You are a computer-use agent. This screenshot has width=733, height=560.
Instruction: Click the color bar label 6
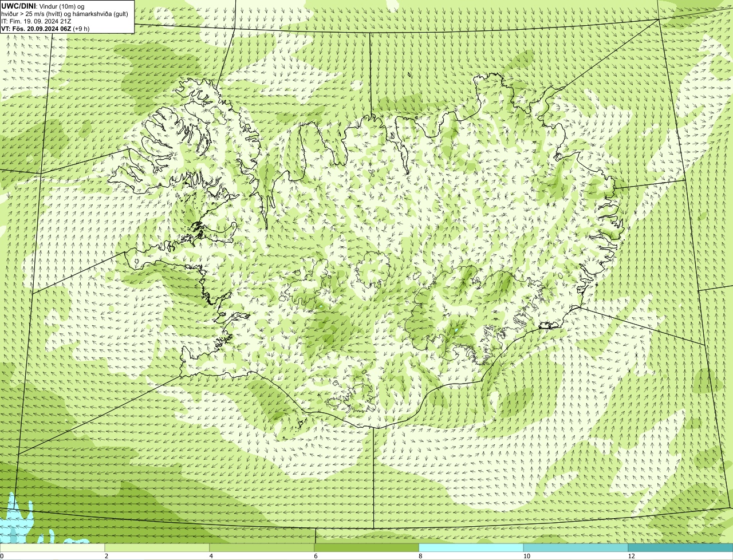click(x=316, y=556)
